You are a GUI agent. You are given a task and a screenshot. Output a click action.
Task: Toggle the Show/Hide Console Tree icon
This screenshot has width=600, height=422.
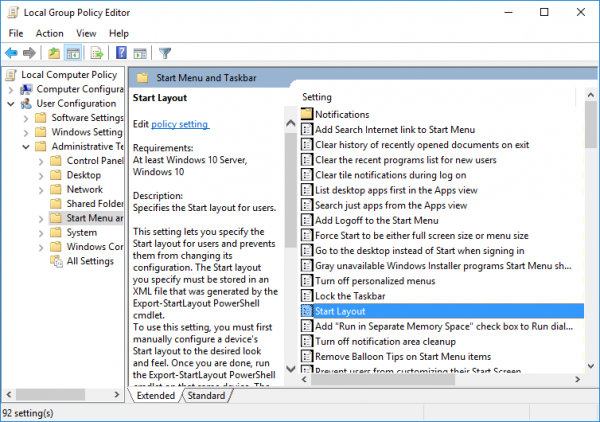(73, 53)
